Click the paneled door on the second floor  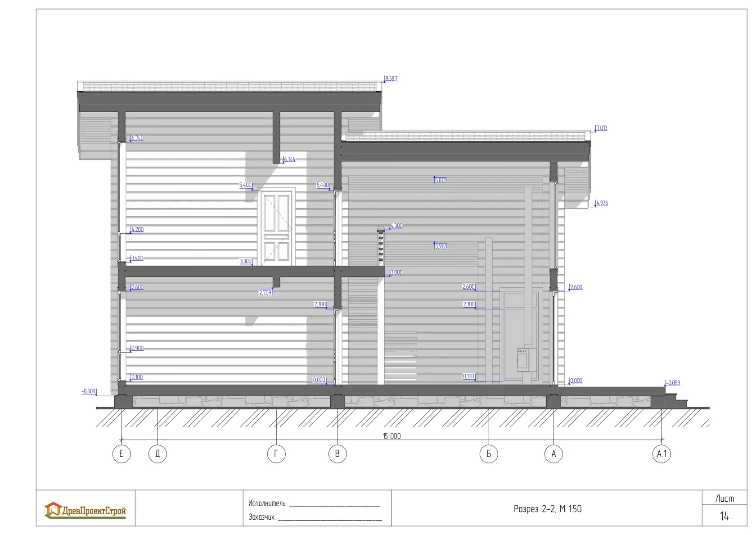[x=277, y=227]
